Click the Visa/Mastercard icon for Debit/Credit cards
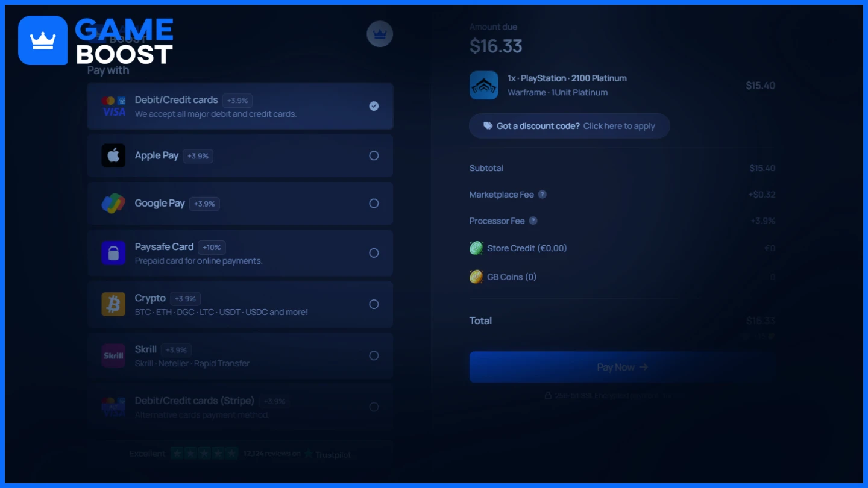The width and height of the screenshot is (868, 488). coord(113,106)
